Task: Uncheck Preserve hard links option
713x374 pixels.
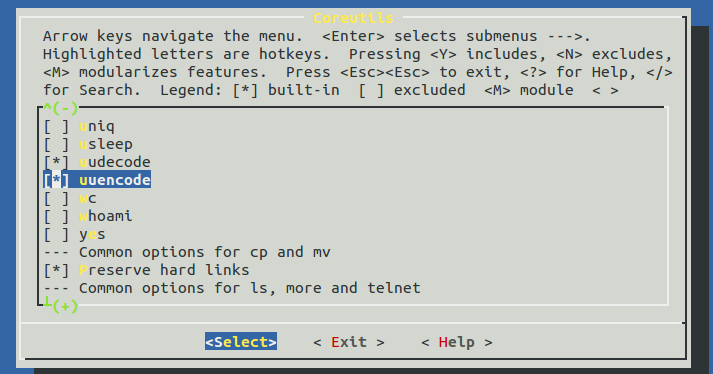Action: (x=56, y=270)
